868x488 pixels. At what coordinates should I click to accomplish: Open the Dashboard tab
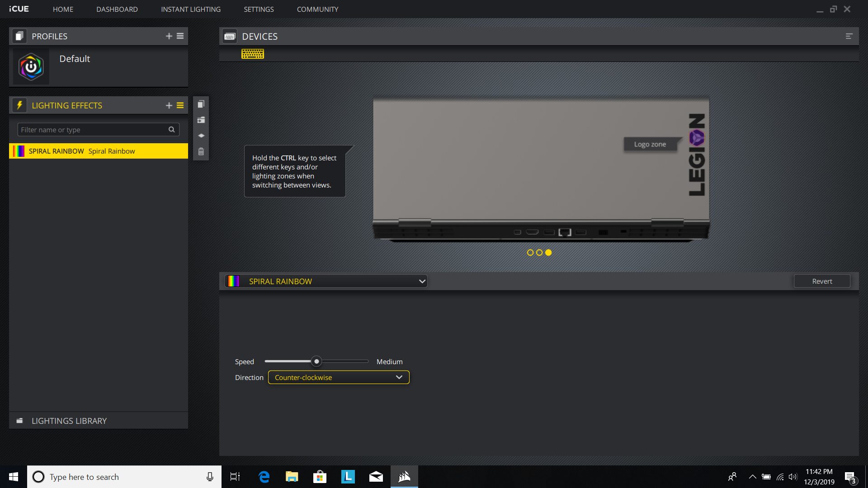tap(117, 9)
